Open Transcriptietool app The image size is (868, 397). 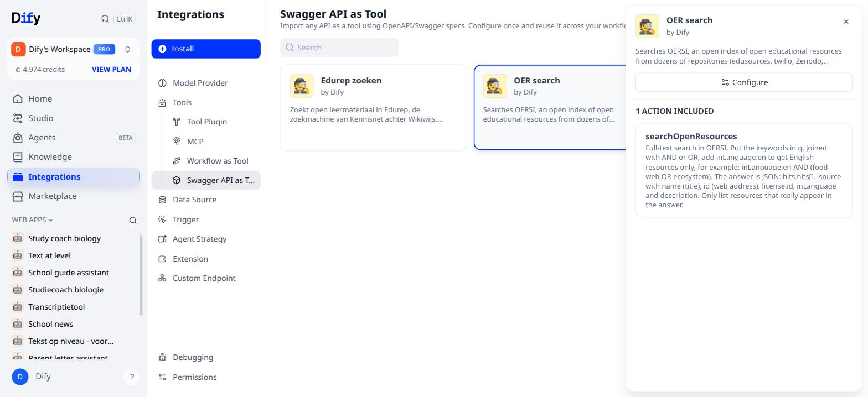[x=73, y=307]
